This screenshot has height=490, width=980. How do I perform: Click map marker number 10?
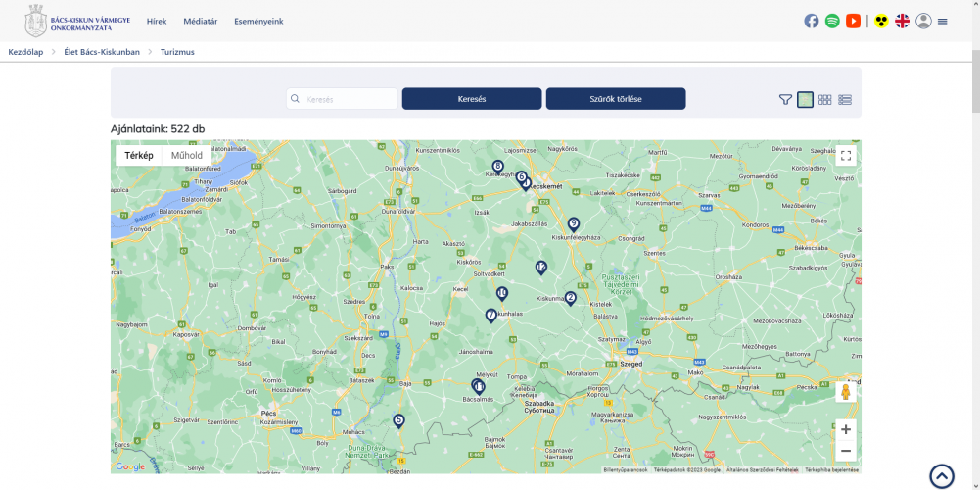(502, 293)
